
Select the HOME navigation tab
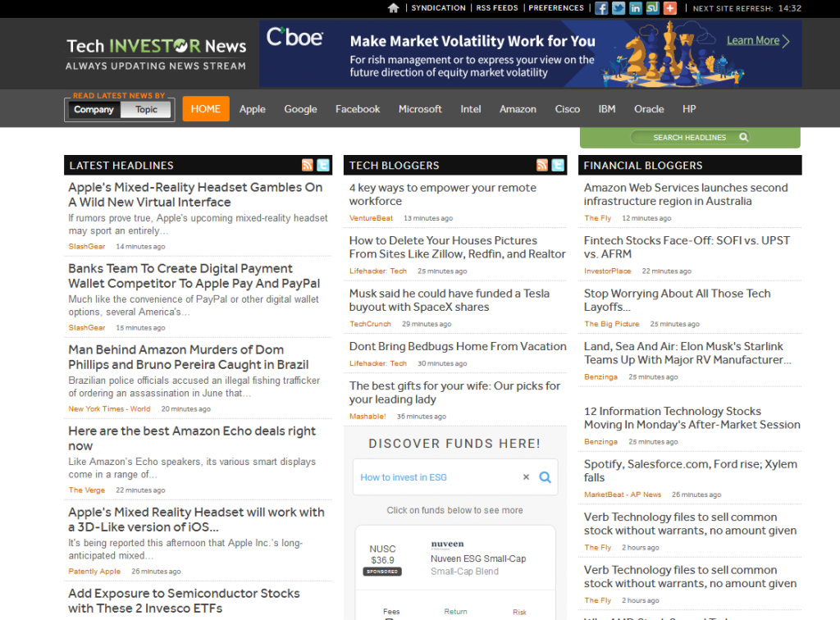click(x=206, y=109)
